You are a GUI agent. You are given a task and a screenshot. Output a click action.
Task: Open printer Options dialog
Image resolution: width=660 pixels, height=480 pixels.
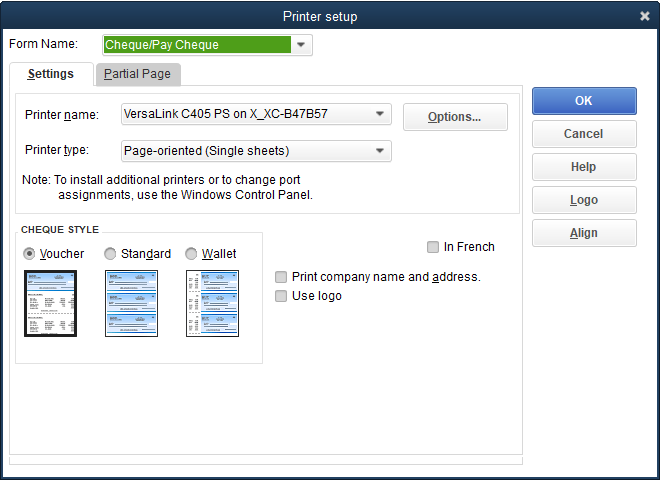point(454,117)
